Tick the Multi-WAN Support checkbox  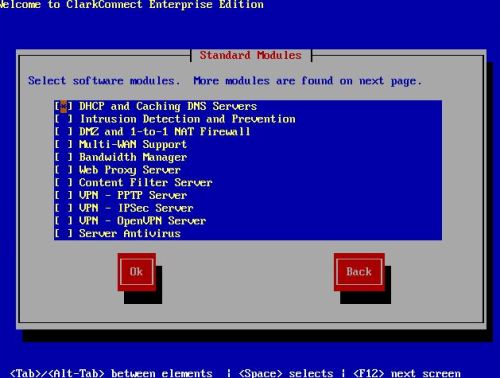click(63, 144)
